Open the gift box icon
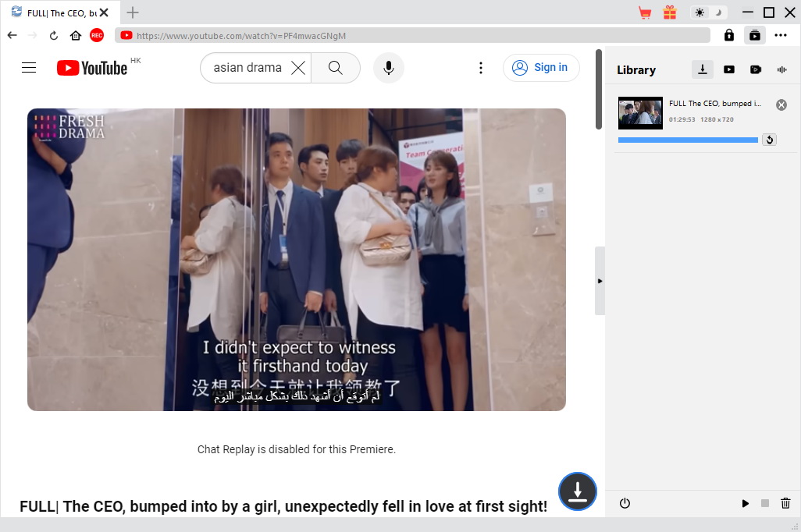The height and width of the screenshot is (532, 801). pyautogui.click(x=670, y=12)
